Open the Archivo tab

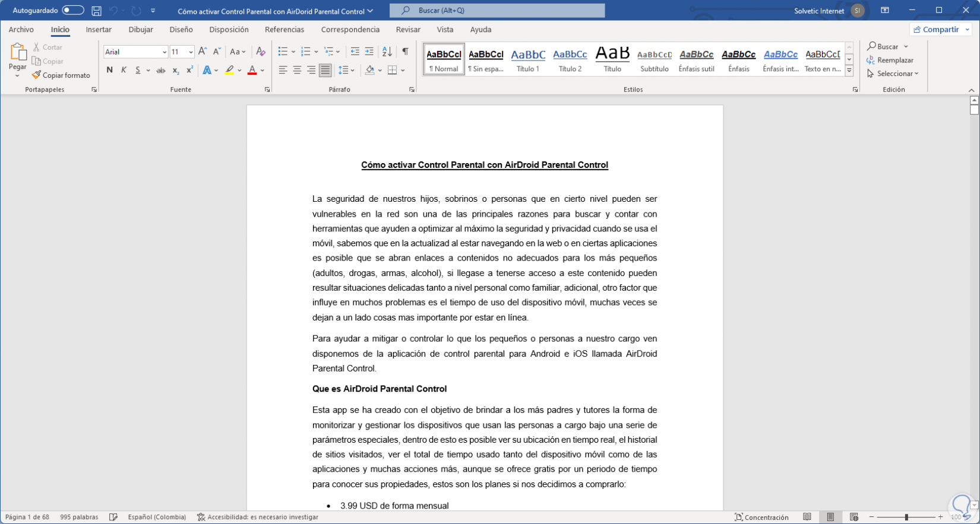21,30
